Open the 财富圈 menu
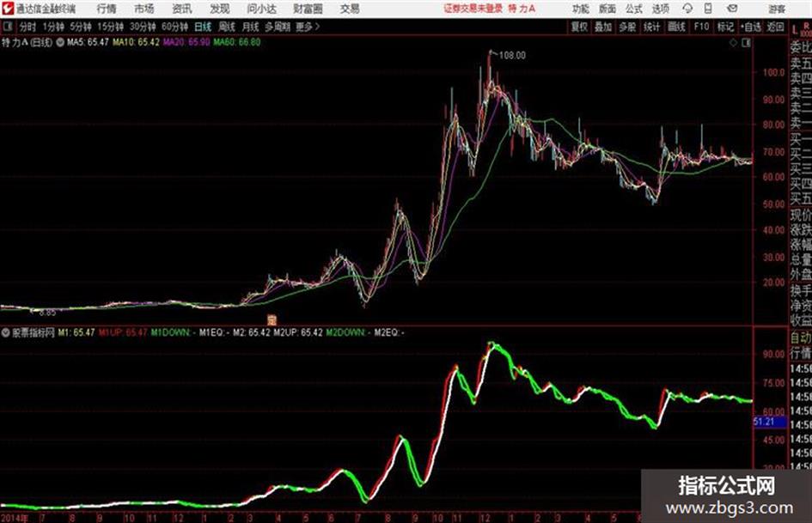Image resolution: width=812 pixels, height=523 pixels. (x=308, y=9)
